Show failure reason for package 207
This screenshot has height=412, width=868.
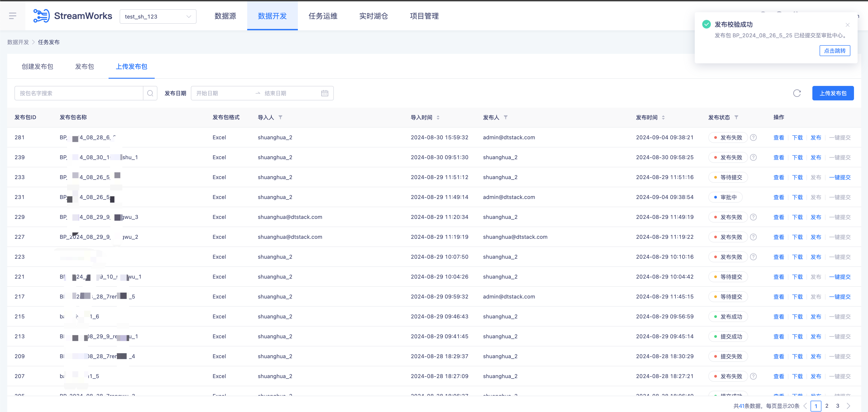click(x=753, y=376)
